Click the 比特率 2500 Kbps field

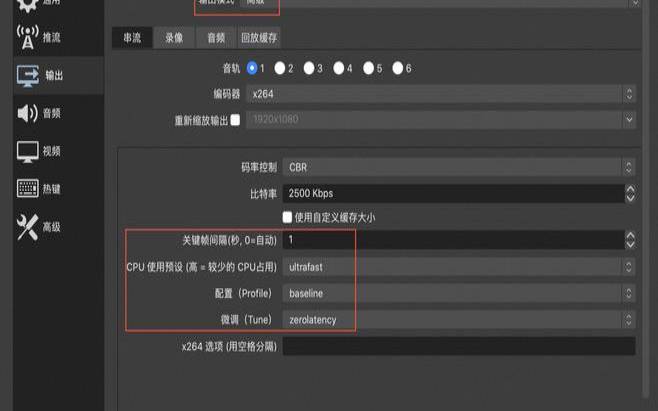point(454,194)
